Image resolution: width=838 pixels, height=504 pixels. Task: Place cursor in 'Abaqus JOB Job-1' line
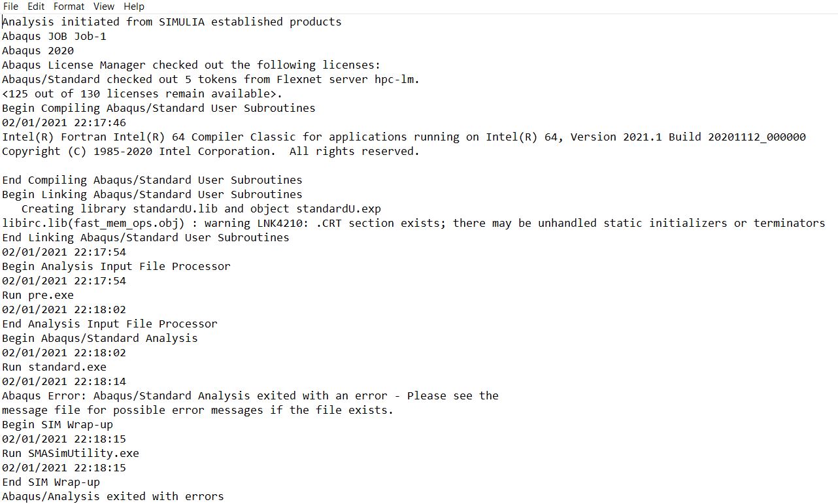54,37
